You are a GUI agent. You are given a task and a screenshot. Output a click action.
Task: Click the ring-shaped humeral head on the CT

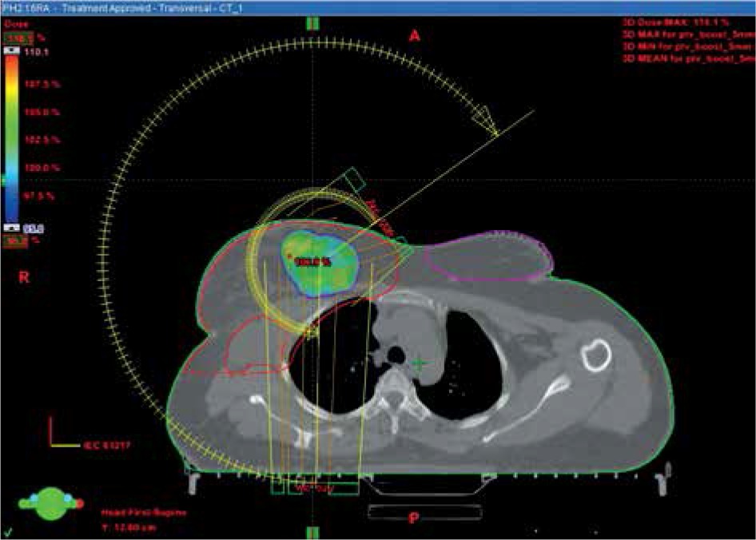(595, 354)
